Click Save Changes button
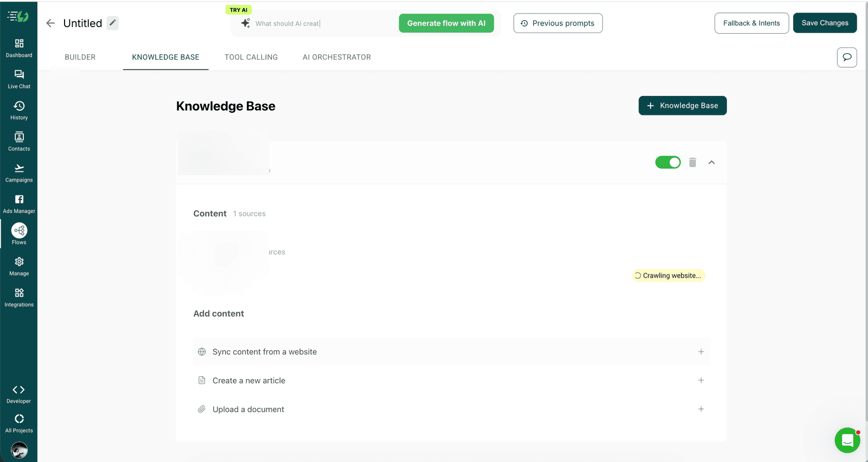This screenshot has width=868, height=462. coord(825,23)
